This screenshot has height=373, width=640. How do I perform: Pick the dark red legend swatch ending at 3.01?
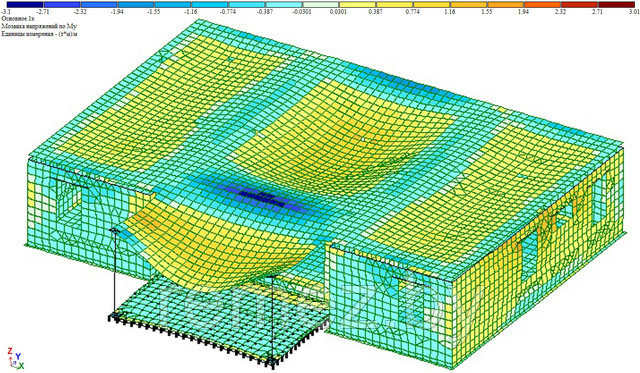tap(617, 4)
